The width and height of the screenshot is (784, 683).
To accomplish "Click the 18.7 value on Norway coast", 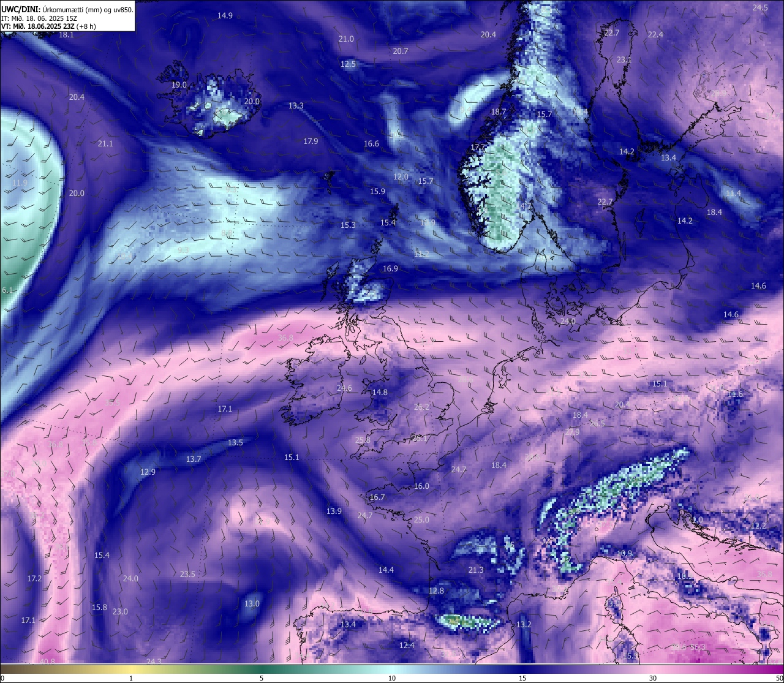I will (x=499, y=112).
